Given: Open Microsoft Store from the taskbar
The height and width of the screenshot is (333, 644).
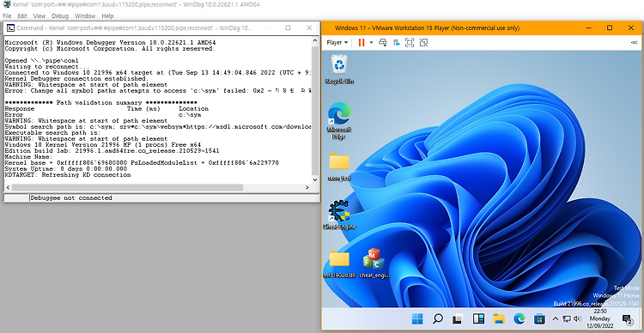Looking at the screenshot, I should tap(539, 318).
